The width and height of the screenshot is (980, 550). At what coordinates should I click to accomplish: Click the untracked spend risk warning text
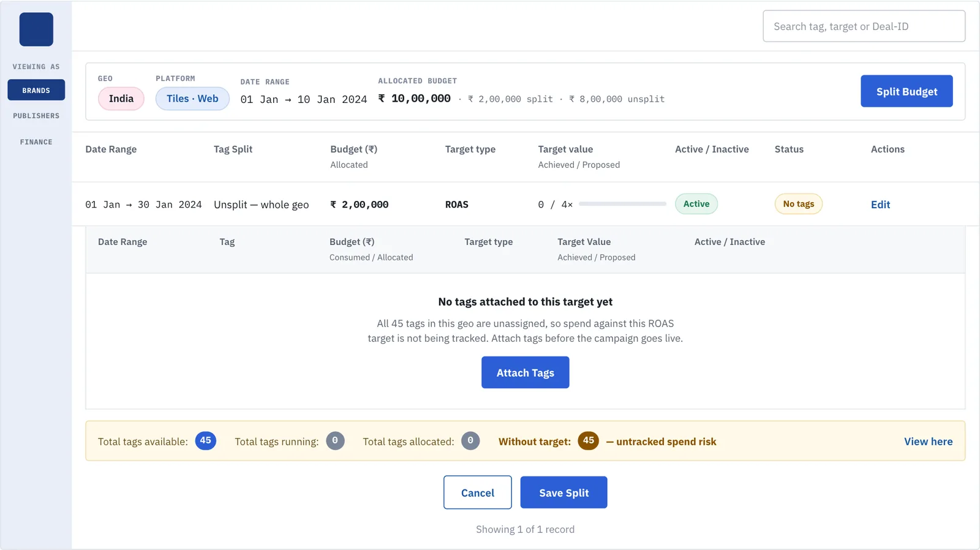(x=661, y=442)
